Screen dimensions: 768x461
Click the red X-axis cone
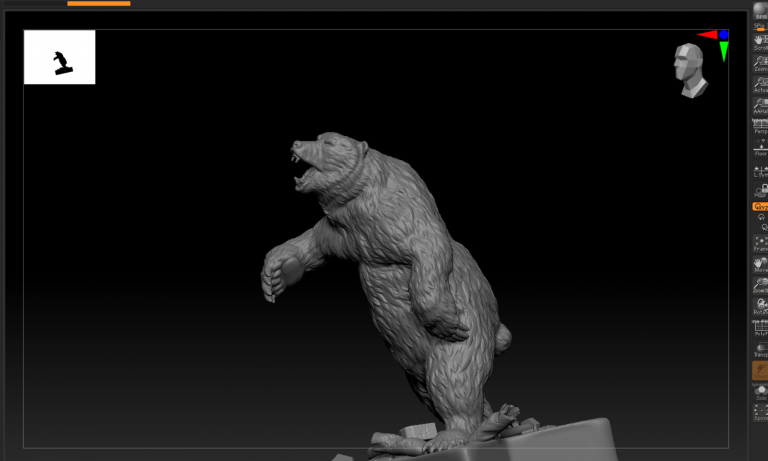(707, 35)
